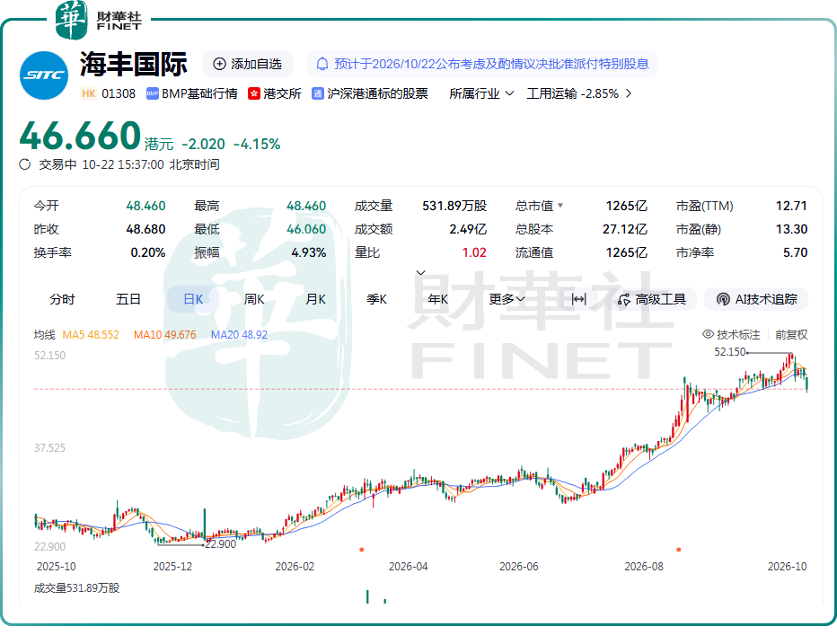
Task: Expand the stats panel chevron below 量比
Action: [420, 273]
